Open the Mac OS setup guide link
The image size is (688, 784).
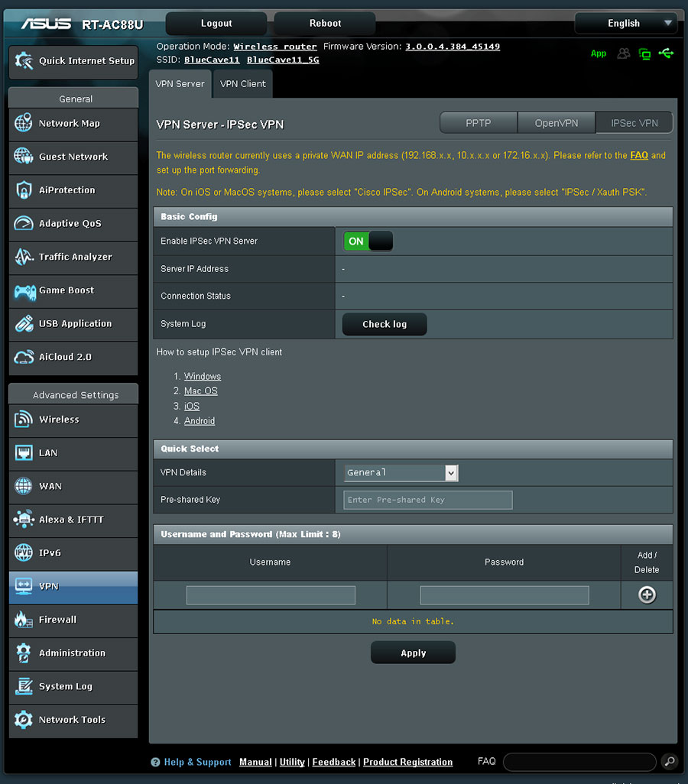[x=200, y=391]
